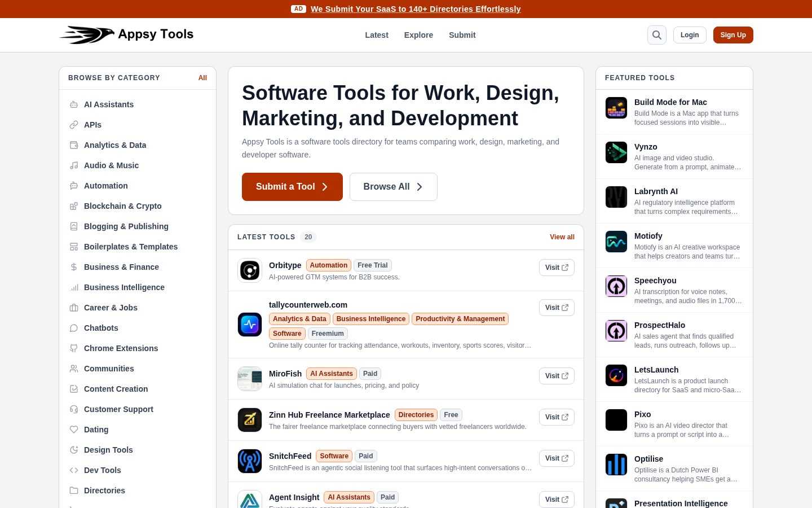Click SnitchFeed's Software tag
This screenshot has height=508, width=812.
click(334, 456)
